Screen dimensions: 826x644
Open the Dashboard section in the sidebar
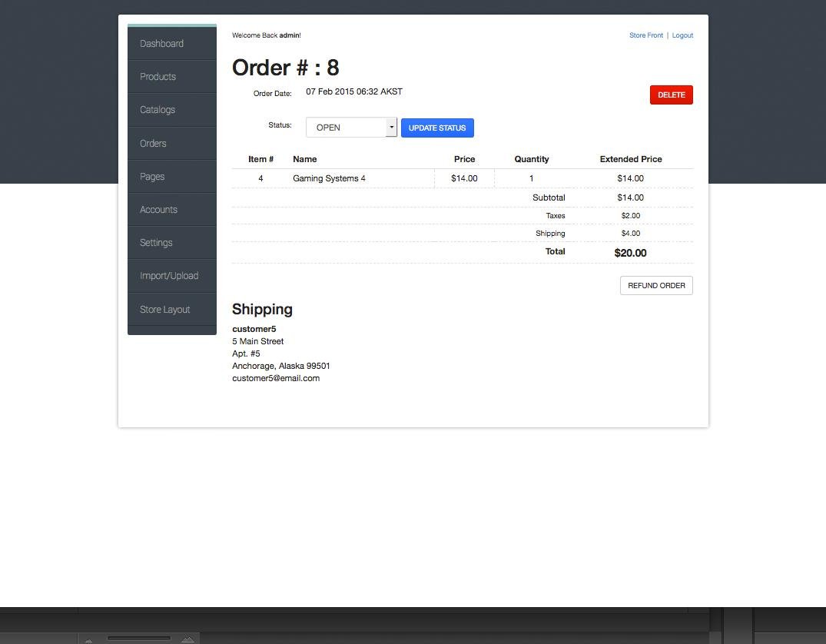[x=161, y=43]
